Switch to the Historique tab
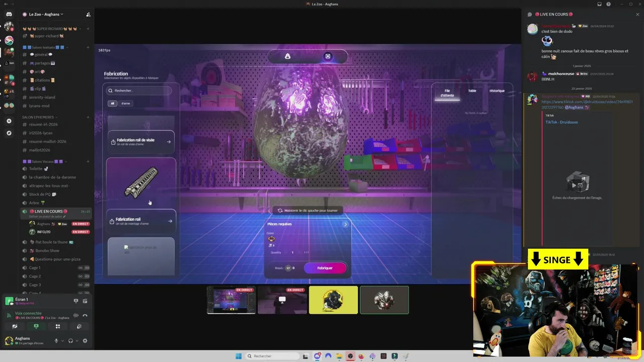Screen dimensions: 644x362 pos(497,90)
